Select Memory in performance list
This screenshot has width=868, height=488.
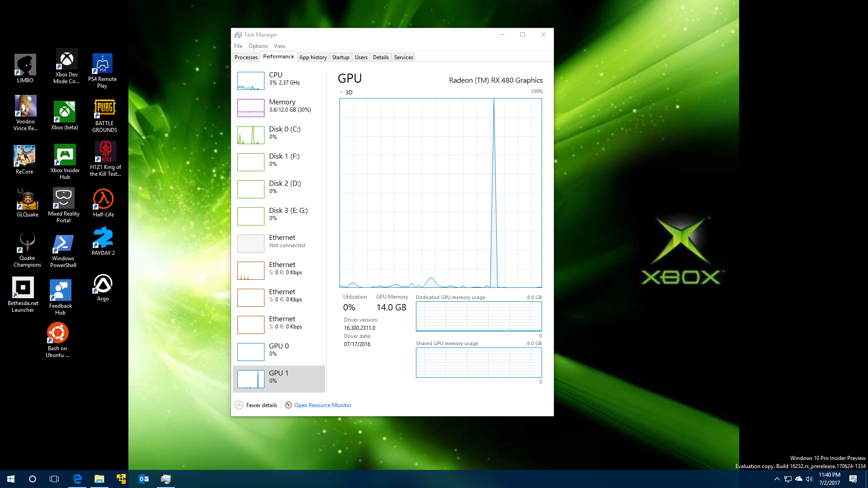[279, 108]
